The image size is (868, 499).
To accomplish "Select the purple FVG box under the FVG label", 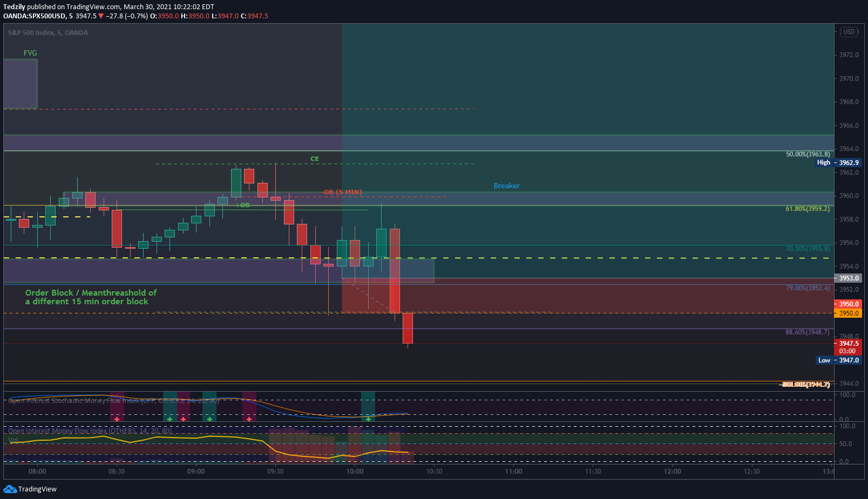I will point(21,84).
